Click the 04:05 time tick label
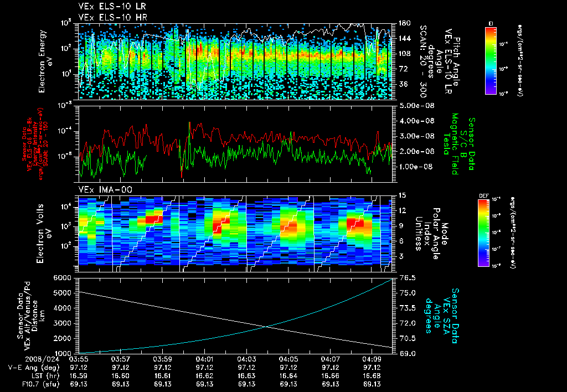 pyautogui.click(x=288, y=359)
